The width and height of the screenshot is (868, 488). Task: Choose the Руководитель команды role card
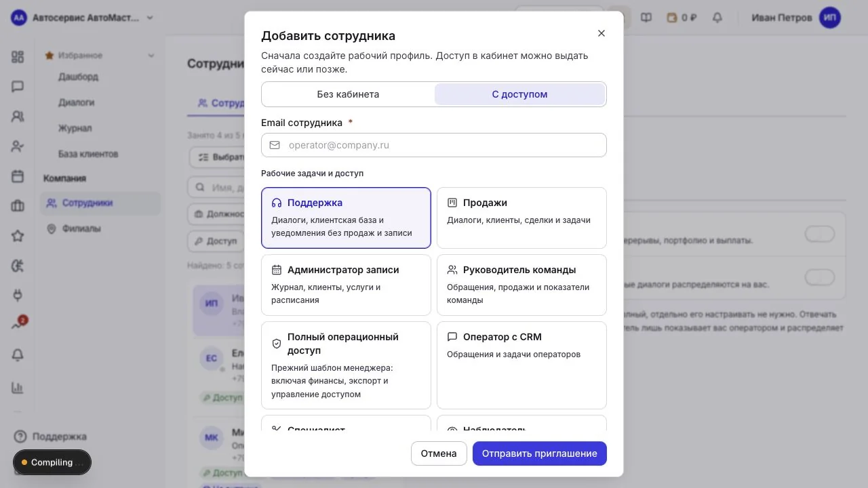click(521, 285)
